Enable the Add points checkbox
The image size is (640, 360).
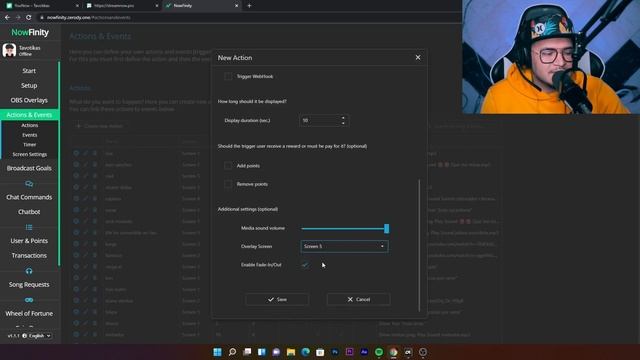(228, 166)
